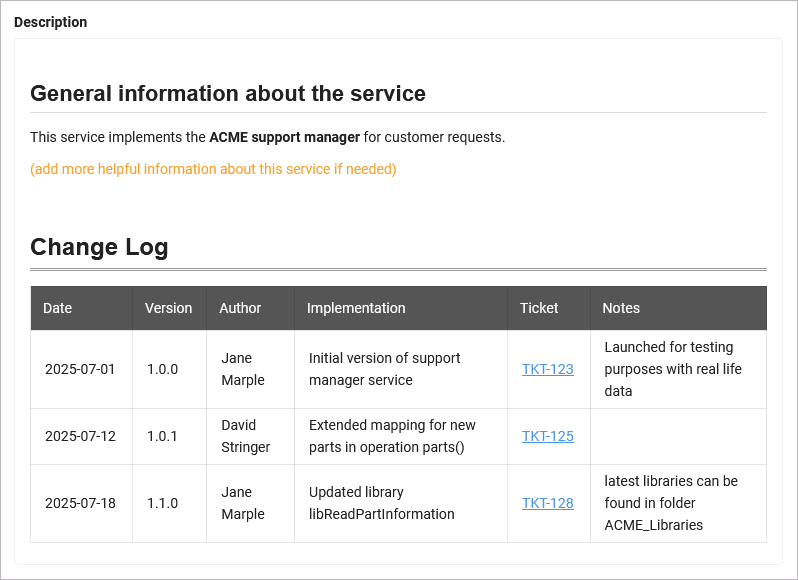Click the Change Log heading

99,247
